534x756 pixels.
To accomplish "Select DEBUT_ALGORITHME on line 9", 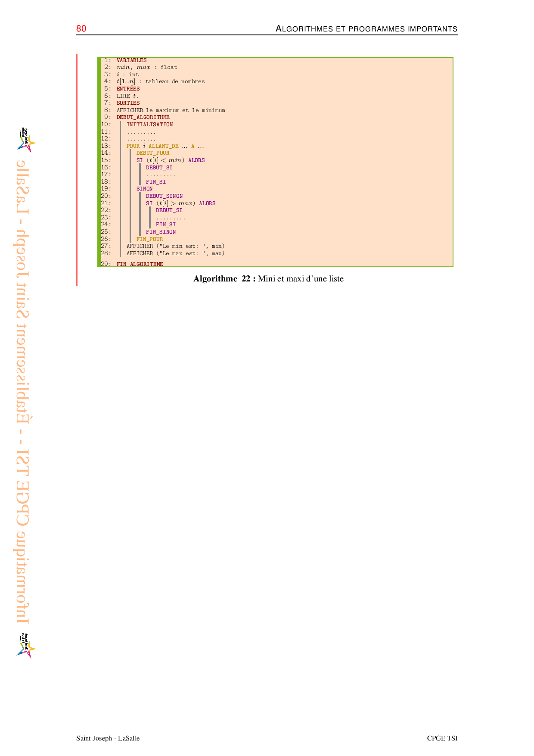I will click(x=143, y=117).
